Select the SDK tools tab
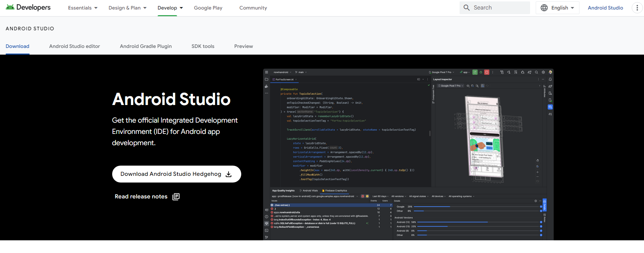 [203, 46]
